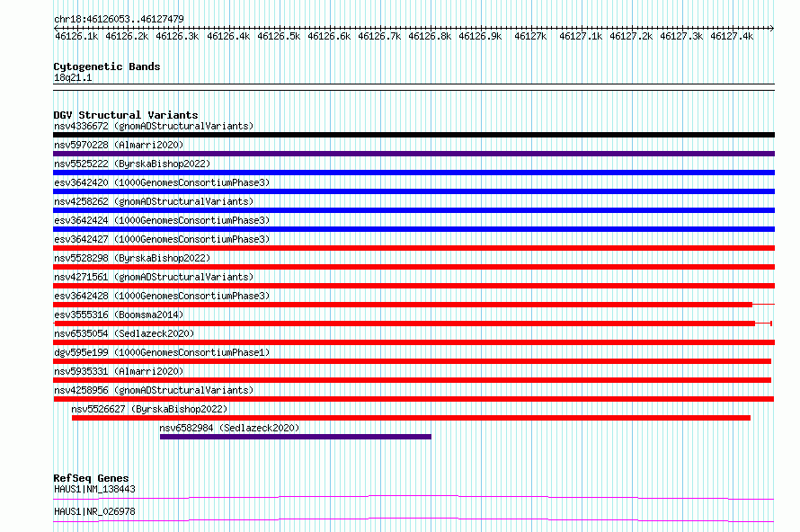Image resolution: width=800 pixels, height=532 pixels.
Task: Select red bar under nsv5528298
Action: pyautogui.click(x=413, y=267)
